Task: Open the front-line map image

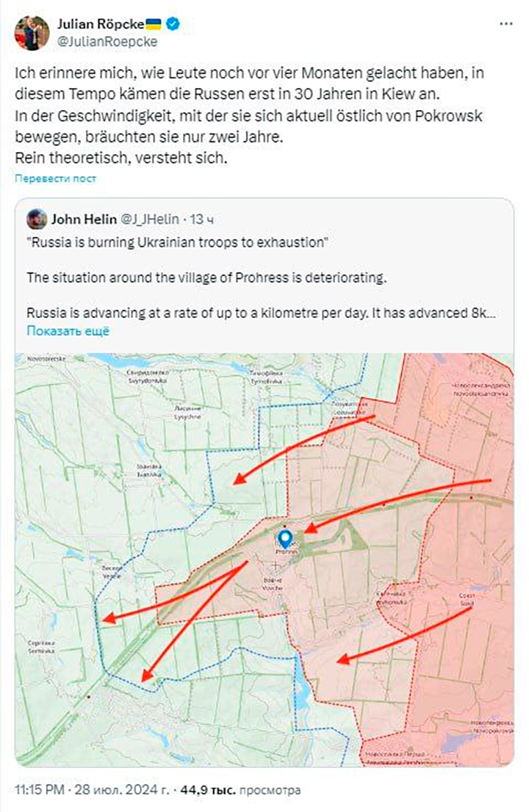Action: 264,558
